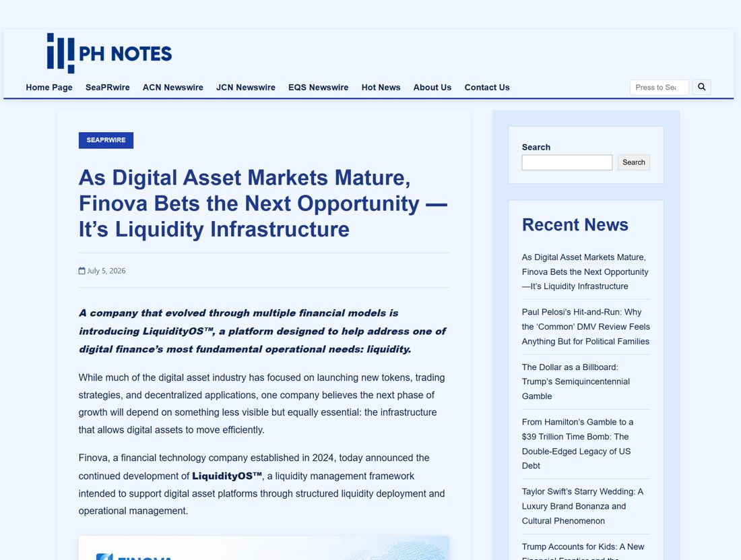741x560 pixels.
Task: Open the Home Page menu item
Action: tap(49, 88)
